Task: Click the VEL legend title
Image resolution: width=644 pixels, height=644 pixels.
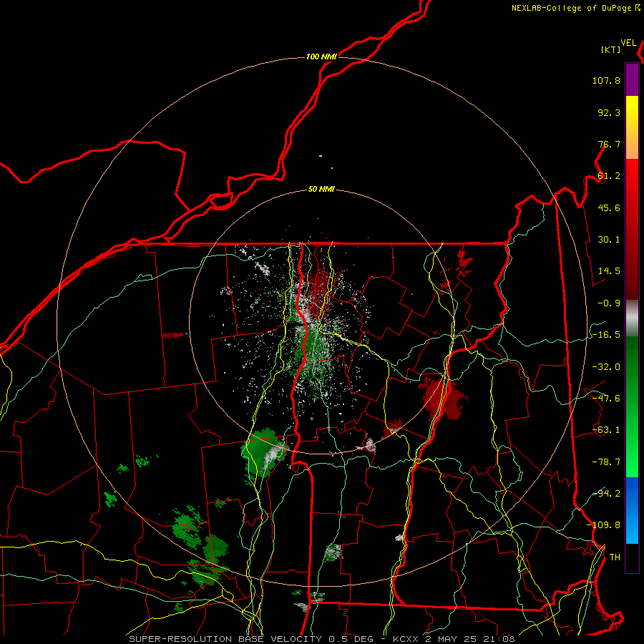Action: click(629, 43)
